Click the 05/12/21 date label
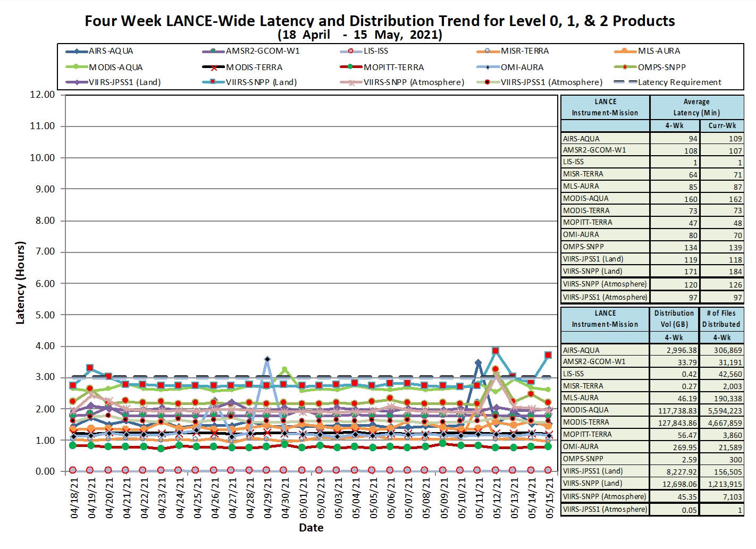 497,497
